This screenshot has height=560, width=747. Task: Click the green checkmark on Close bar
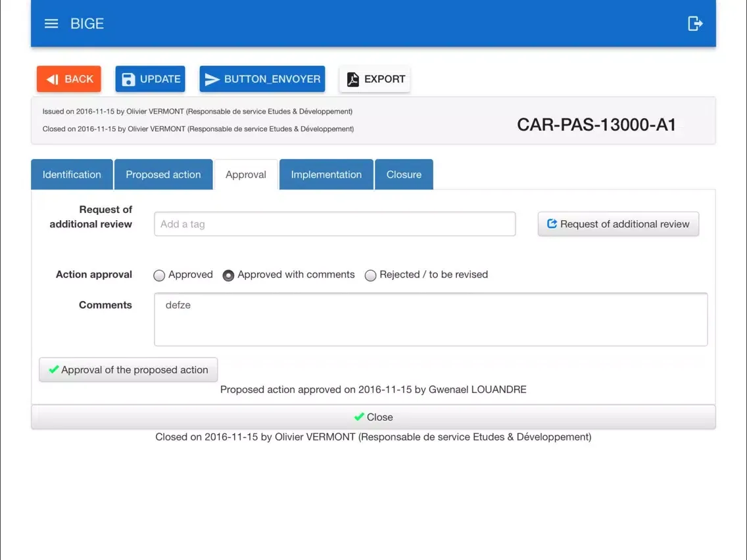[359, 417]
